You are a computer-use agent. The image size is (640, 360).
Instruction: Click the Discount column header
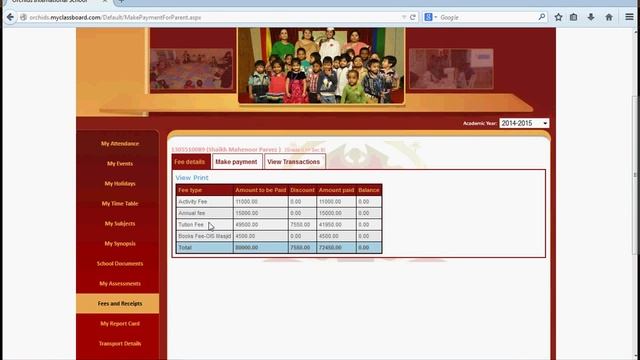pyautogui.click(x=302, y=190)
